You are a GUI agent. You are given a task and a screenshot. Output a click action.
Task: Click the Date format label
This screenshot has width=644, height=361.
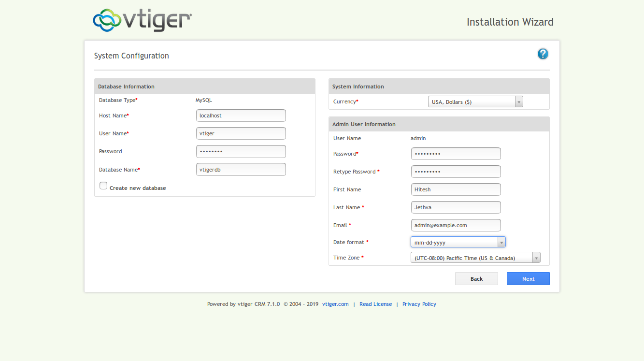click(351, 242)
